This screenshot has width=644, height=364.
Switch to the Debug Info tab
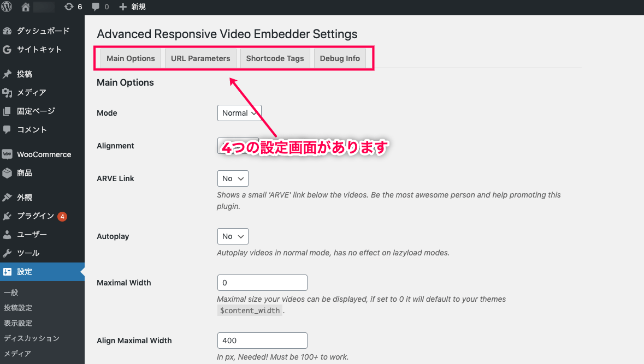click(x=340, y=58)
